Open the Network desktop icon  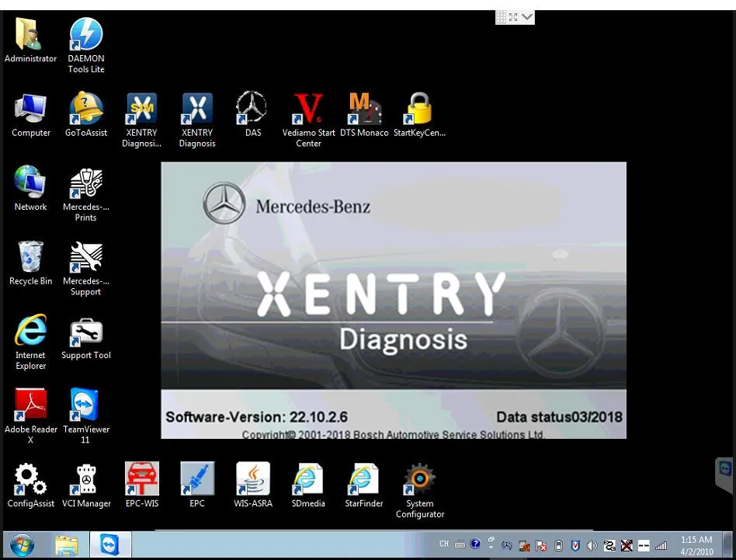coord(30,189)
